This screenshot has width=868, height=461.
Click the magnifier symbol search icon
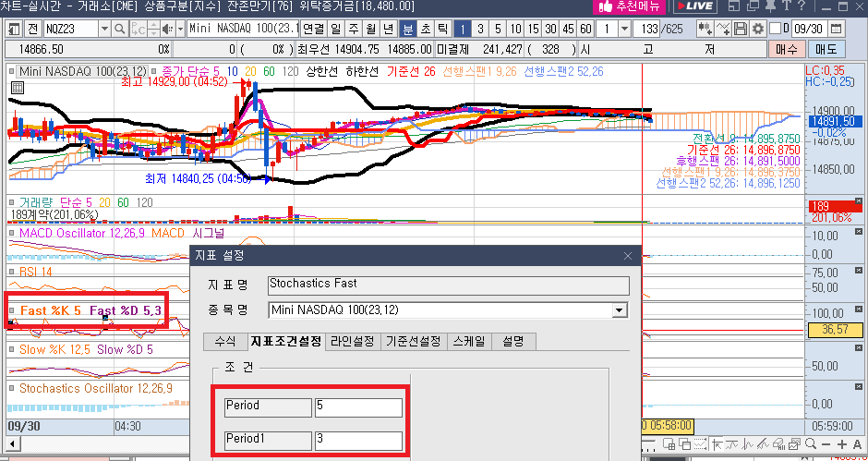pos(120,29)
